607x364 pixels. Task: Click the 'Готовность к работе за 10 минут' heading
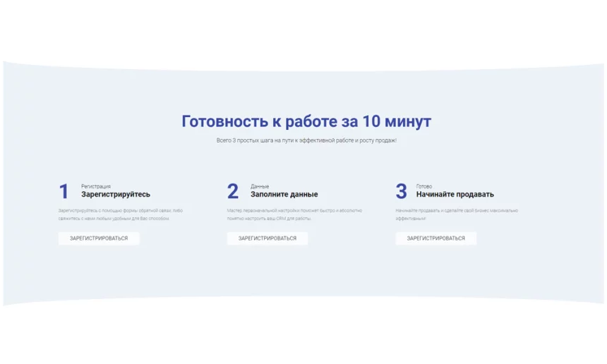[306, 121]
